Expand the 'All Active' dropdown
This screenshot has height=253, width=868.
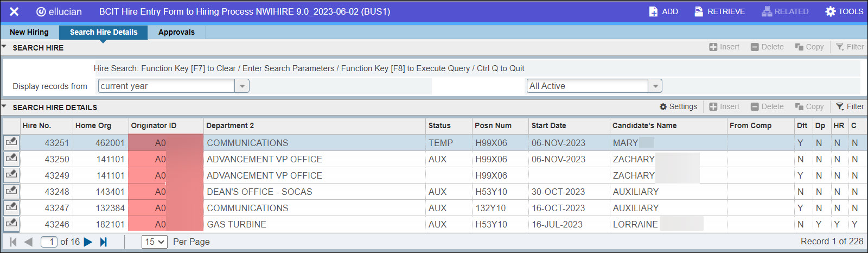tap(655, 86)
